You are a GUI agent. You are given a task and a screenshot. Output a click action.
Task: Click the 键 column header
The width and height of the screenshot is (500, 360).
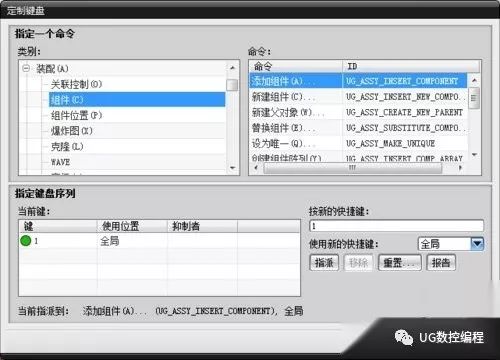pos(58,226)
